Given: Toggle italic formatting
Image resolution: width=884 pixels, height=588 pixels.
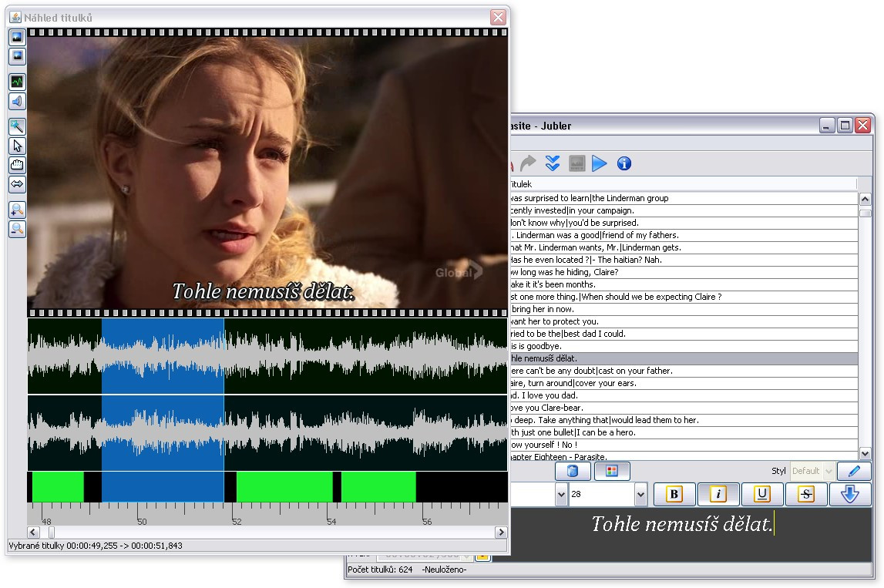Looking at the screenshot, I should 718,495.
